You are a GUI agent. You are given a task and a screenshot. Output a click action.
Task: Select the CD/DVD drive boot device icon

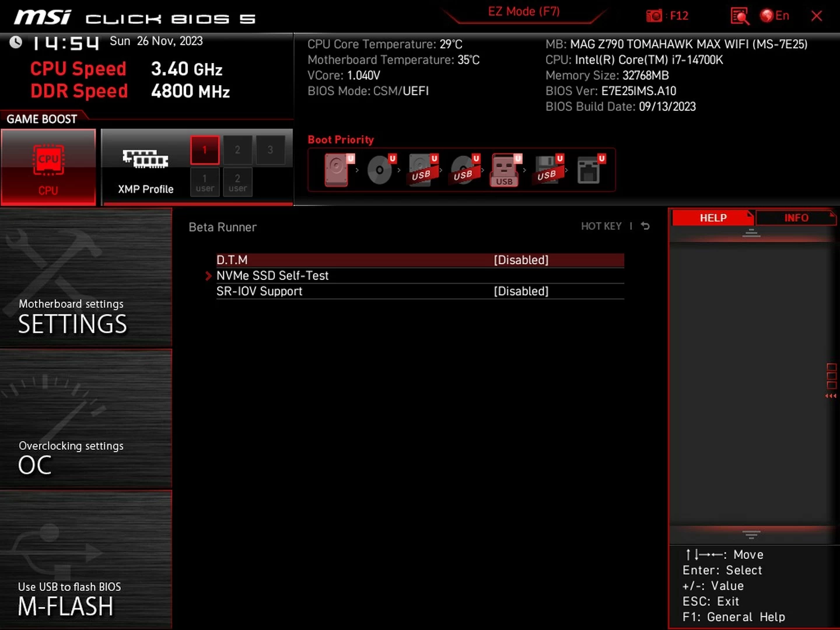[380, 170]
